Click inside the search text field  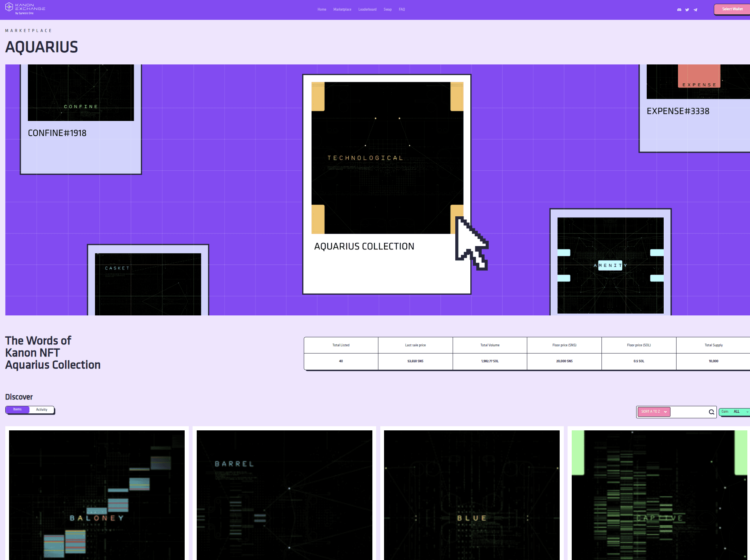[689, 412]
